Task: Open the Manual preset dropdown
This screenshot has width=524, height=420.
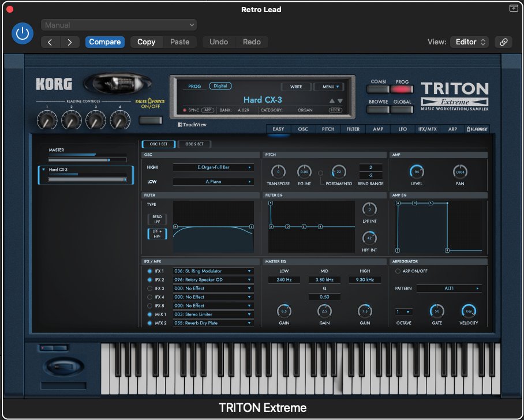Action: click(119, 25)
